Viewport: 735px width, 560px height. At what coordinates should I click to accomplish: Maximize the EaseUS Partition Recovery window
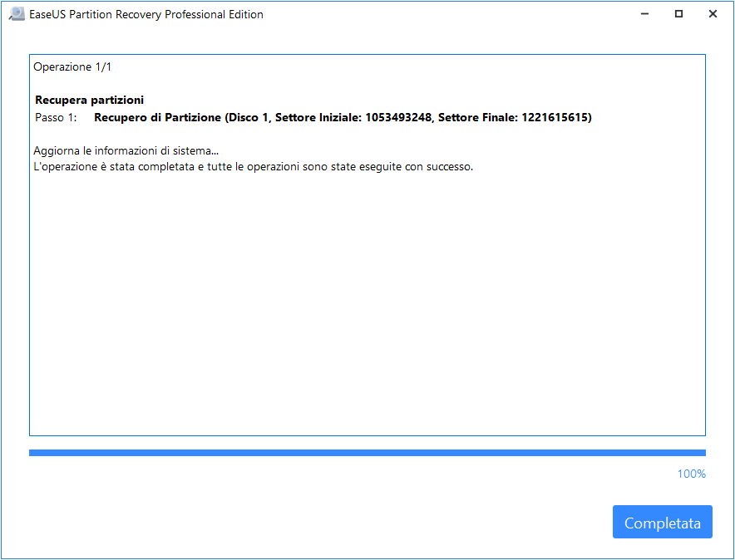[678, 14]
